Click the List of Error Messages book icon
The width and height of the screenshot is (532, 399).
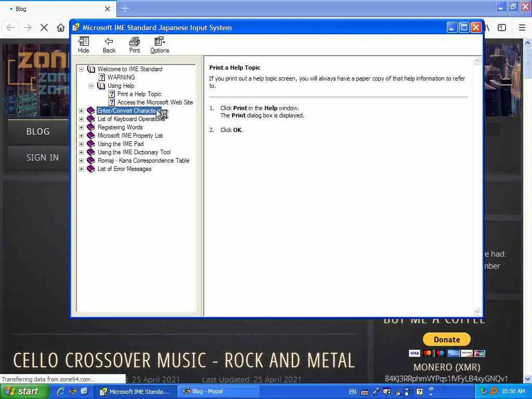90,169
